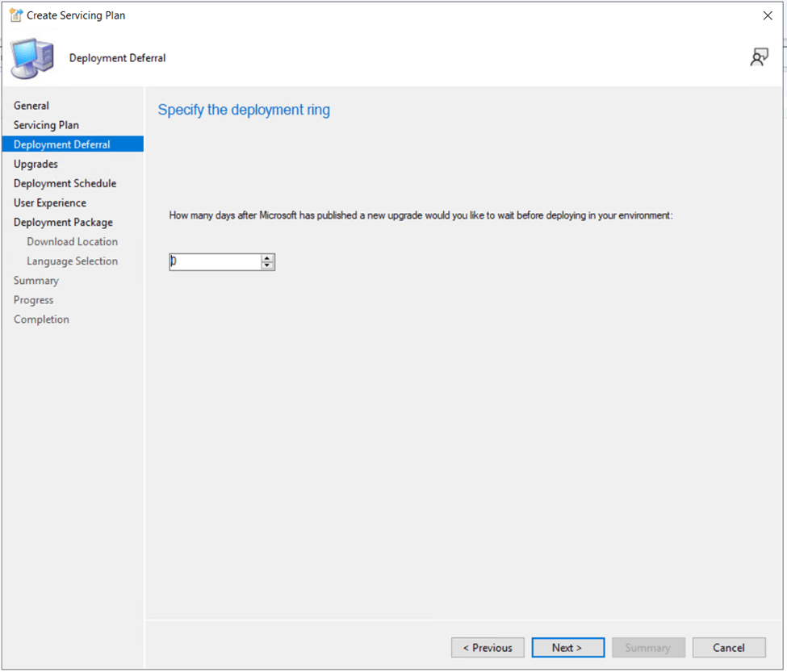This screenshot has width=787, height=672.
Task: Click the deferral days number field
Action: (215, 262)
